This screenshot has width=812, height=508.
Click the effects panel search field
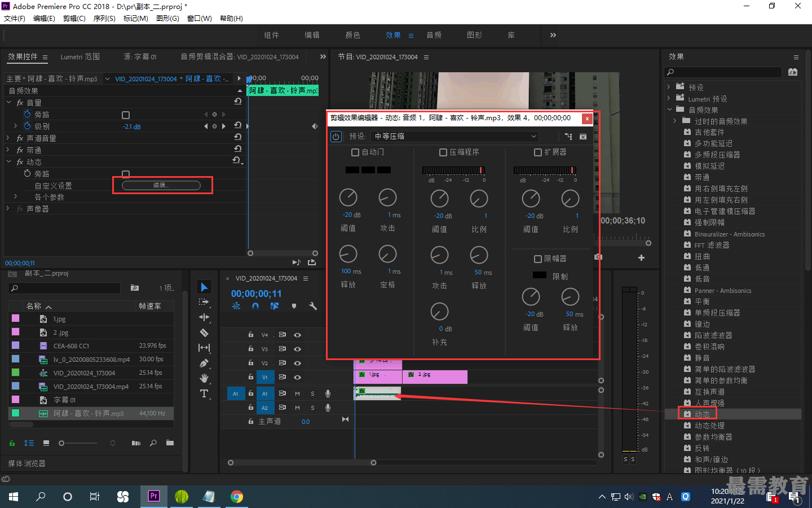[x=724, y=72]
